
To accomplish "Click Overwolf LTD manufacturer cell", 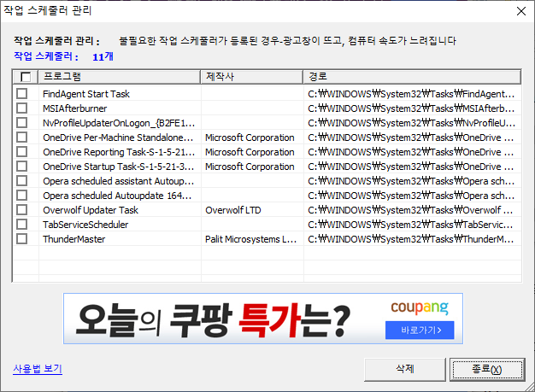I will click(233, 210).
